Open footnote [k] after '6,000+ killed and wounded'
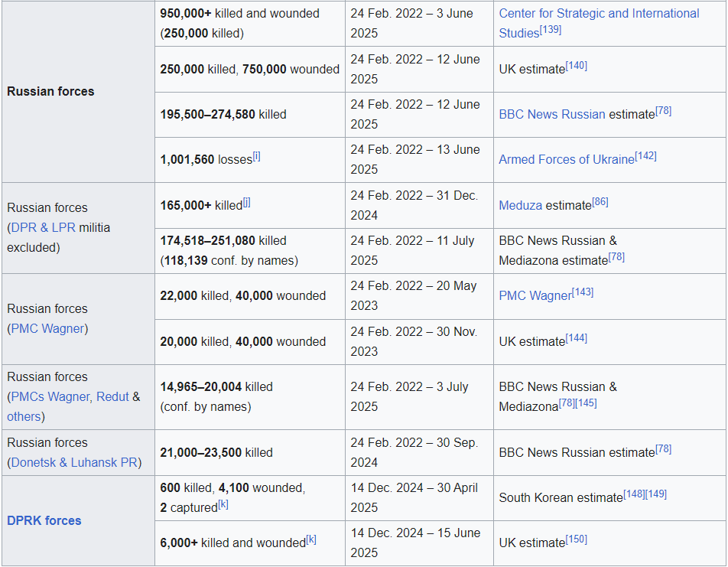Viewport: 728px width, 567px height. pos(311,539)
